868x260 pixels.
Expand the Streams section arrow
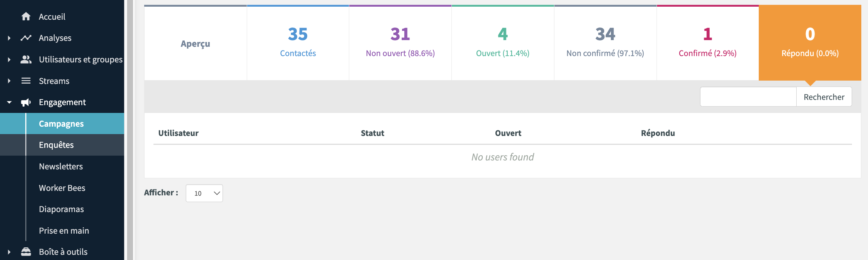click(9, 81)
